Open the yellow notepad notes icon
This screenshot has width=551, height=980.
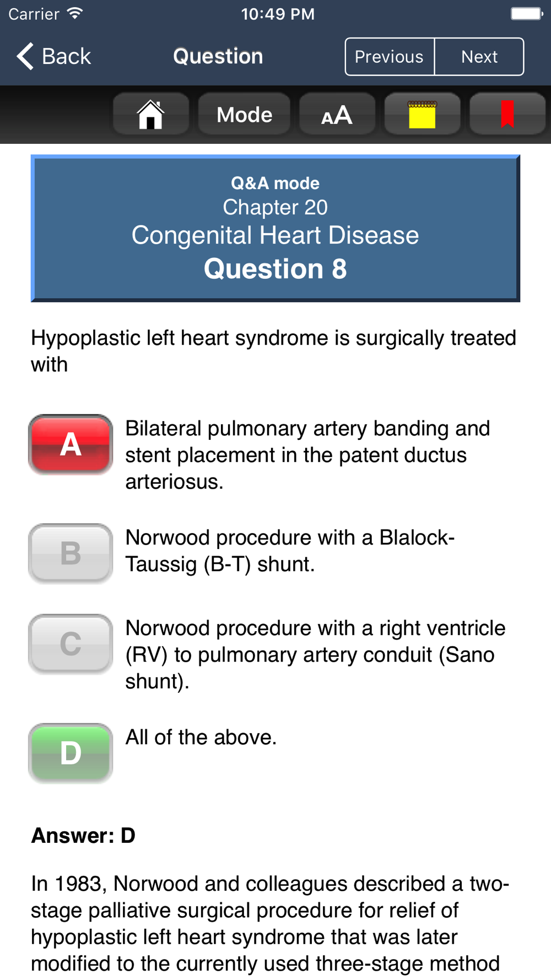pos(422,114)
